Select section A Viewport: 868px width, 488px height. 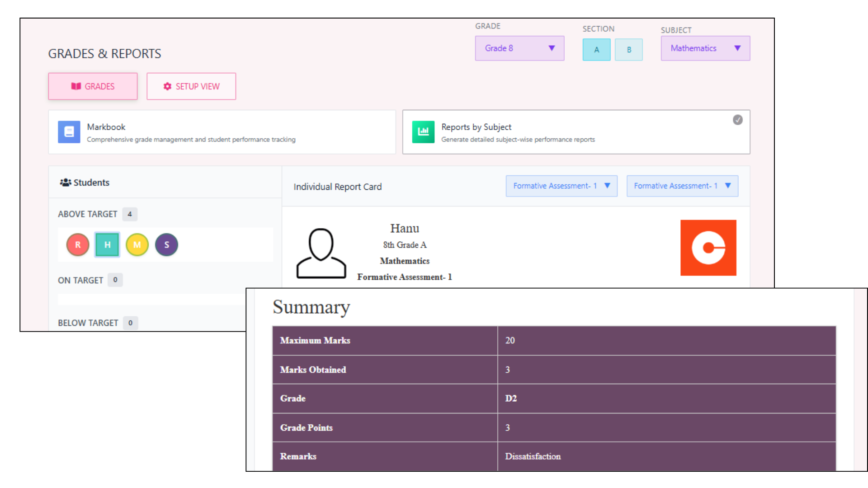pos(596,50)
